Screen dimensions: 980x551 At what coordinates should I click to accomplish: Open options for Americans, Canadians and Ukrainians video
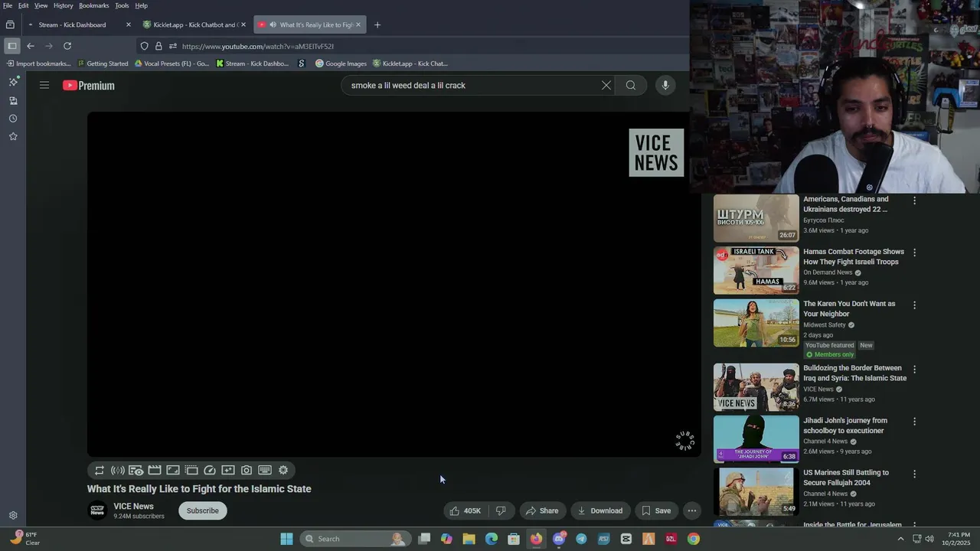tap(914, 201)
